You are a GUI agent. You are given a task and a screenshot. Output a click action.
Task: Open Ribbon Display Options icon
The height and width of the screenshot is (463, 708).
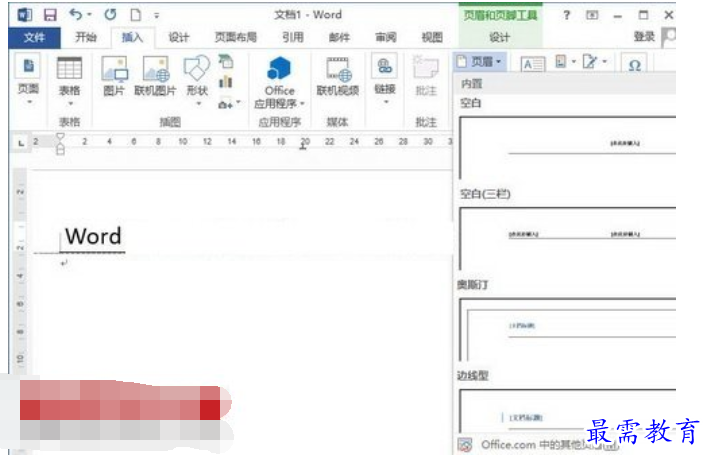tap(592, 15)
